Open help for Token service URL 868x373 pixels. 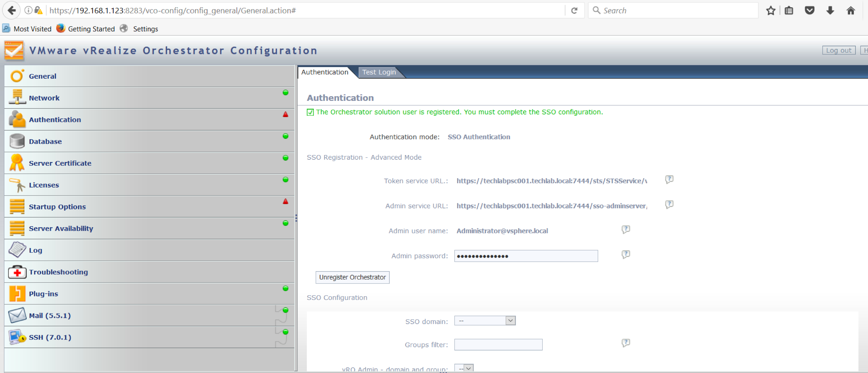pos(669,180)
